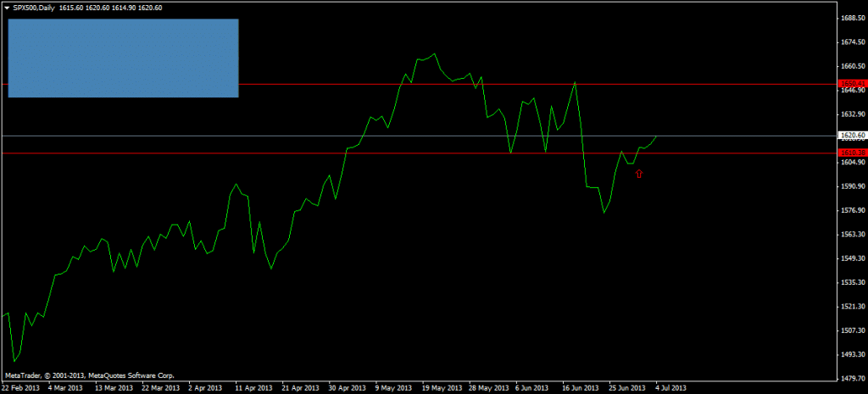Click the 1563.30 price axis label
Image resolution: width=868 pixels, height=394 pixels.
(x=853, y=234)
